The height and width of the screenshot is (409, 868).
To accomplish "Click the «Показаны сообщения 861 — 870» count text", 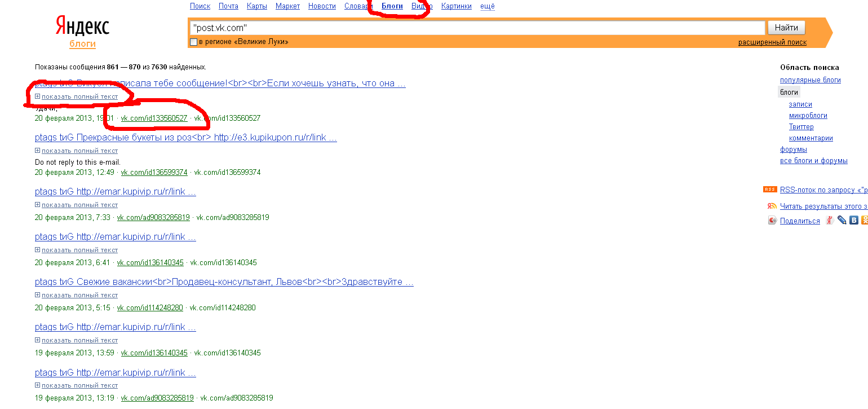I will pos(121,67).
